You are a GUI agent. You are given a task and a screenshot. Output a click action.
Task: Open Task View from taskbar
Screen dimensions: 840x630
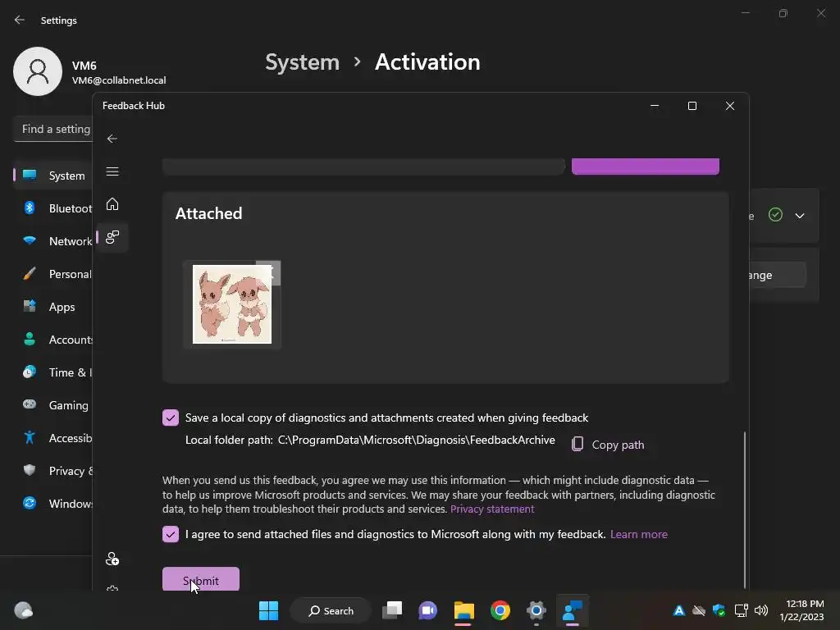[392, 610]
